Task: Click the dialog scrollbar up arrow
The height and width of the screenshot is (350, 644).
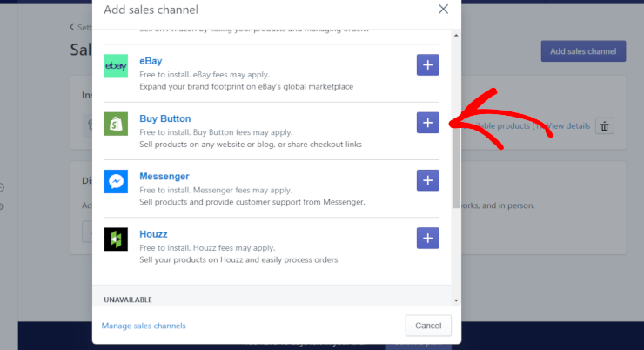Action: click(x=456, y=36)
